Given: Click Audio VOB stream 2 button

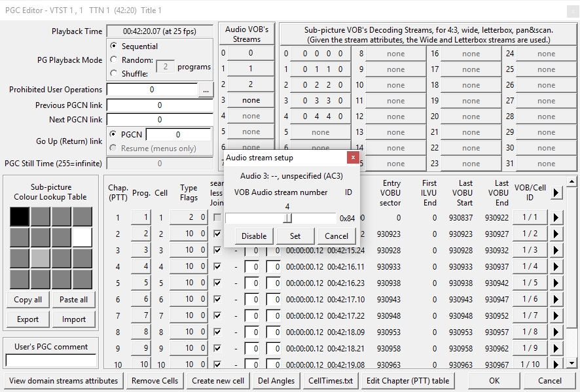Looking at the screenshot, I should pyautogui.click(x=251, y=84).
